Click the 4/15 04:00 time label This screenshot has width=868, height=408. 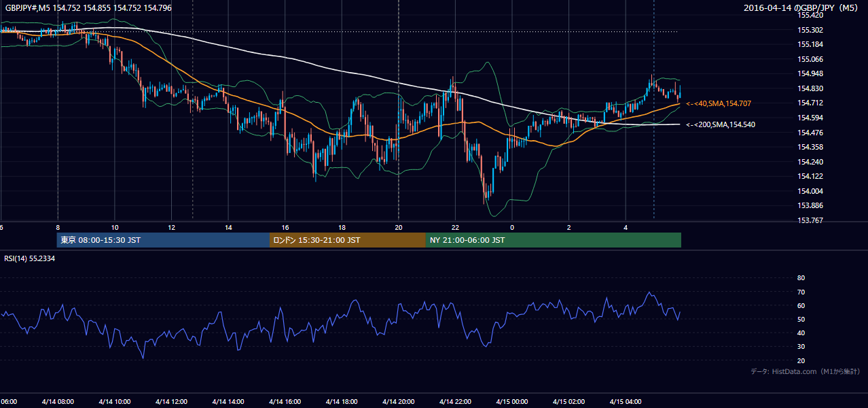(x=626, y=401)
